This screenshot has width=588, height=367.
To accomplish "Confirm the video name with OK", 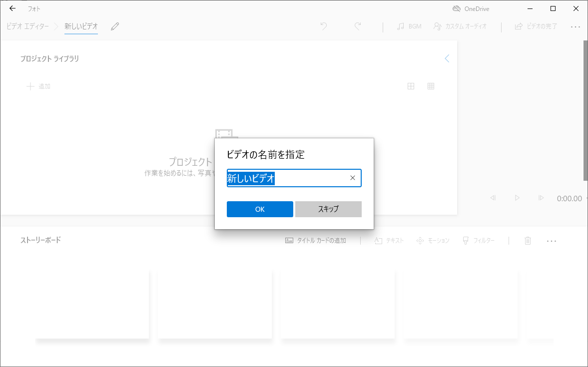I will coord(260,209).
